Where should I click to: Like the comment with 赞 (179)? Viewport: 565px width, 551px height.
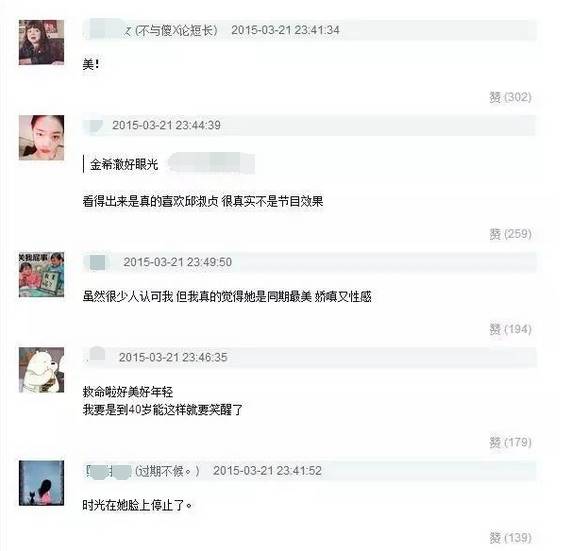510,442
